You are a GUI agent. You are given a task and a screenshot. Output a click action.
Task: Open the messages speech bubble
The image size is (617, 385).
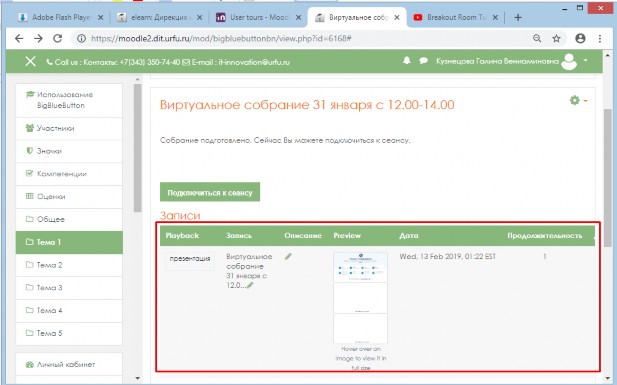tap(423, 61)
